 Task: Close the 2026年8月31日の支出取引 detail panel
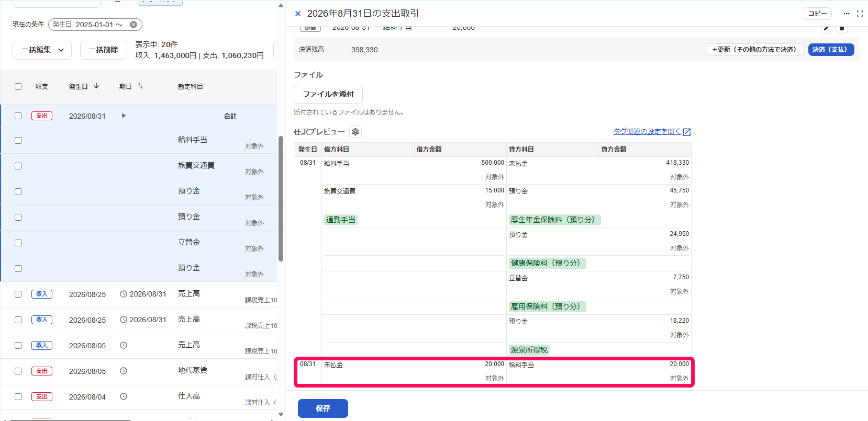point(298,14)
